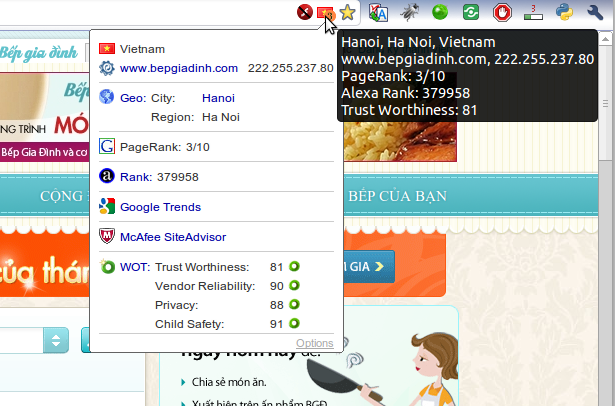The image size is (615, 406).
Task: Open the Options link in popup
Action: click(x=315, y=343)
